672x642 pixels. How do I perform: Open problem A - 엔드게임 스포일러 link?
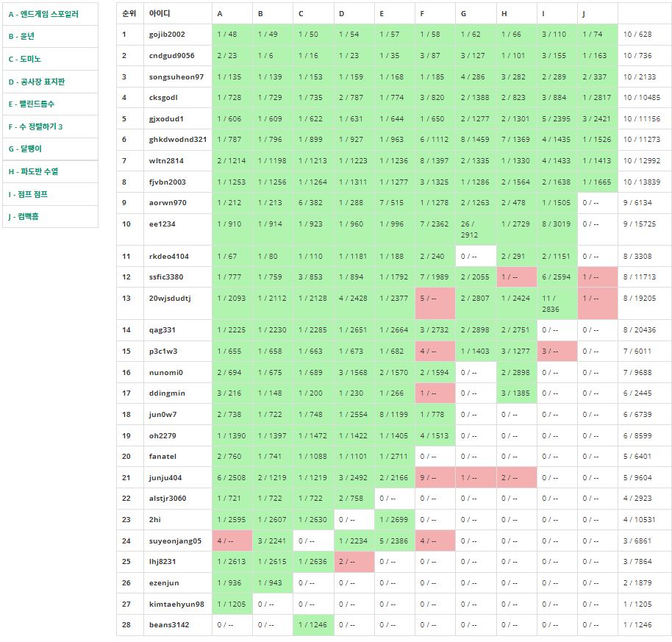[x=43, y=14]
